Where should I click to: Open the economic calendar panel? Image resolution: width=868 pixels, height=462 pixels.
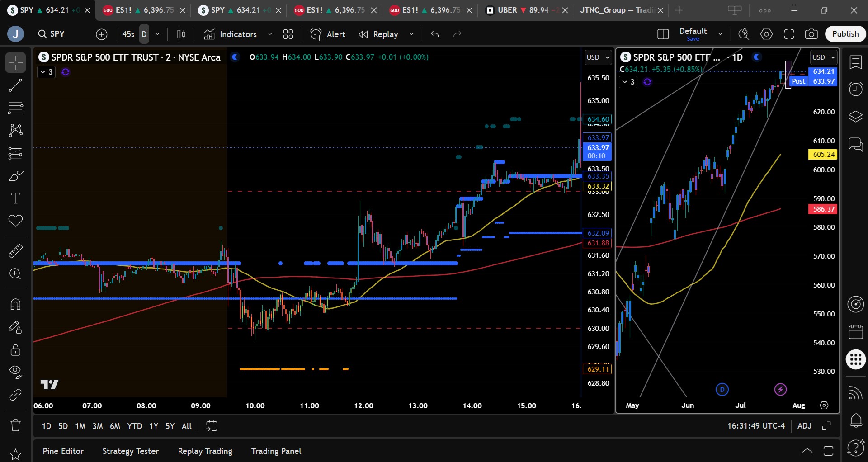(x=855, y=332)
